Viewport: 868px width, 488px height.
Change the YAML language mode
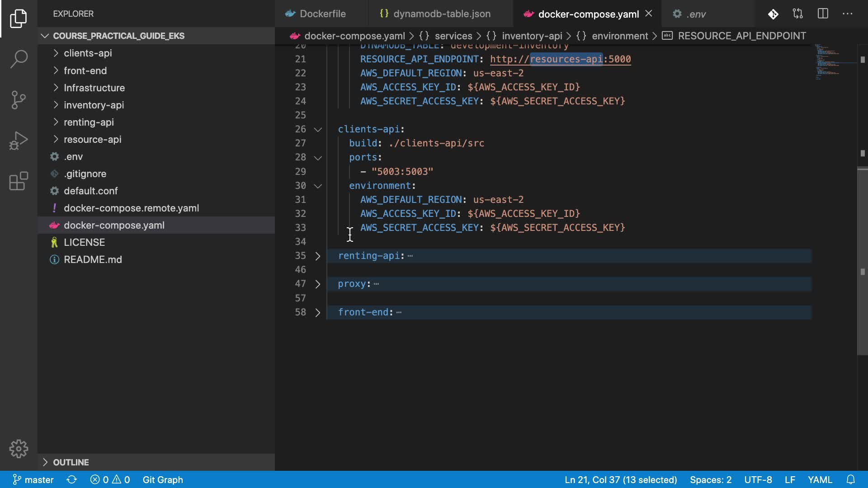(820, 479)
